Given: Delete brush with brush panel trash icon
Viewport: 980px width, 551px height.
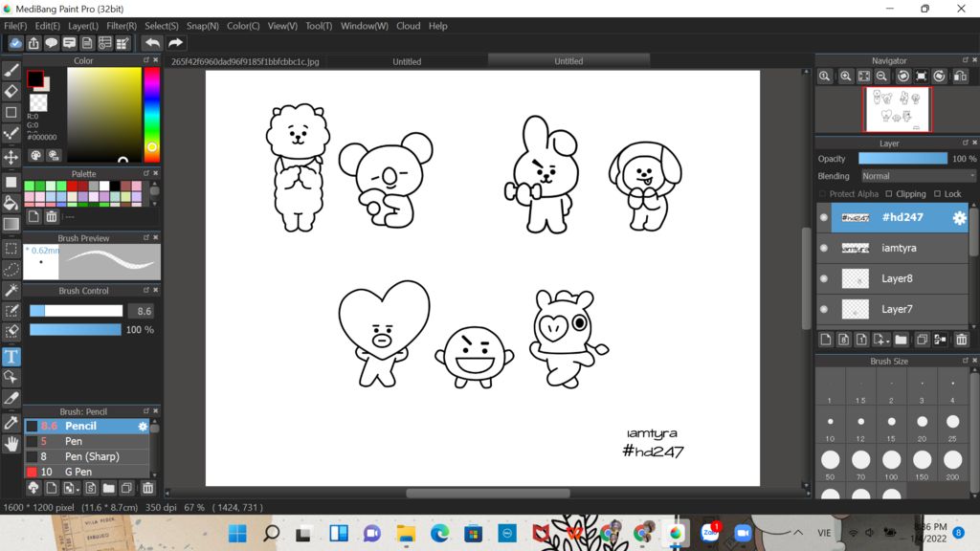Looking at the screenshot, I should pos(147,488).
